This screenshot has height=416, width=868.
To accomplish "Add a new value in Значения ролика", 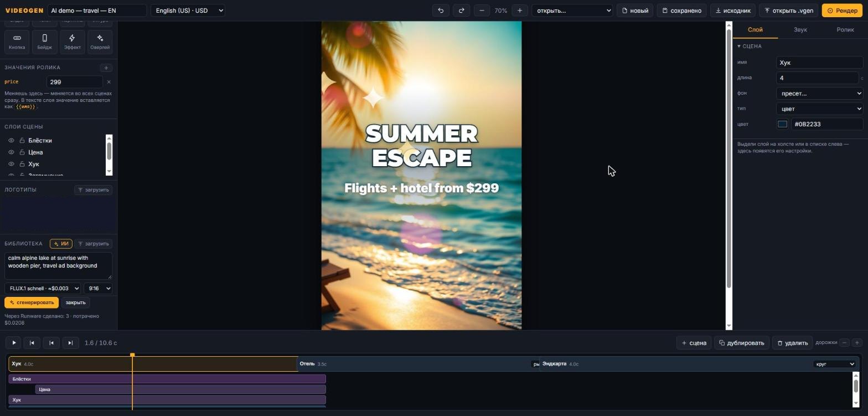I will [106, 68].
